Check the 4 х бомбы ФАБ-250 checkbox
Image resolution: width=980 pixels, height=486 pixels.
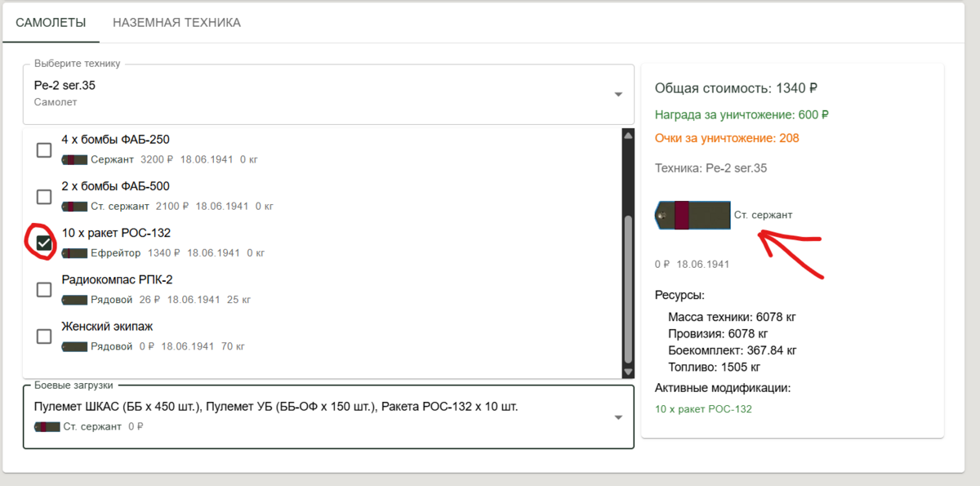coord(44,150)
